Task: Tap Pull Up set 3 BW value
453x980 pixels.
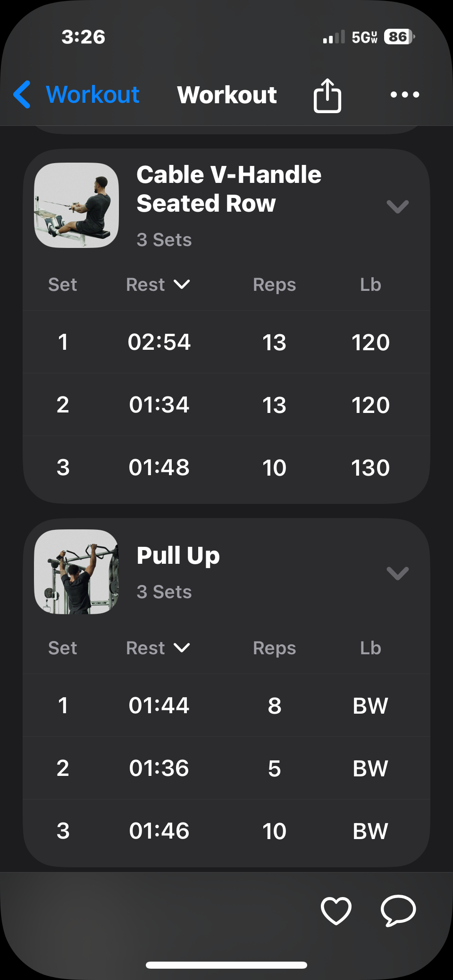Action: pyautogui.click(x=370, y=831)
